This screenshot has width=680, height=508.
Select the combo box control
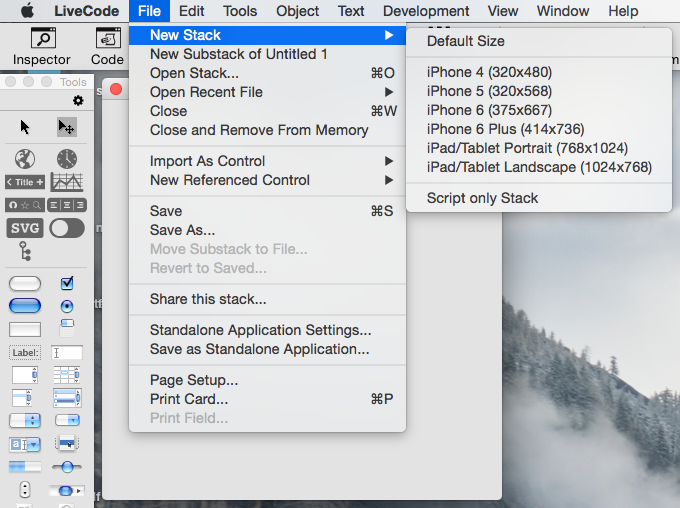[25, 444]
